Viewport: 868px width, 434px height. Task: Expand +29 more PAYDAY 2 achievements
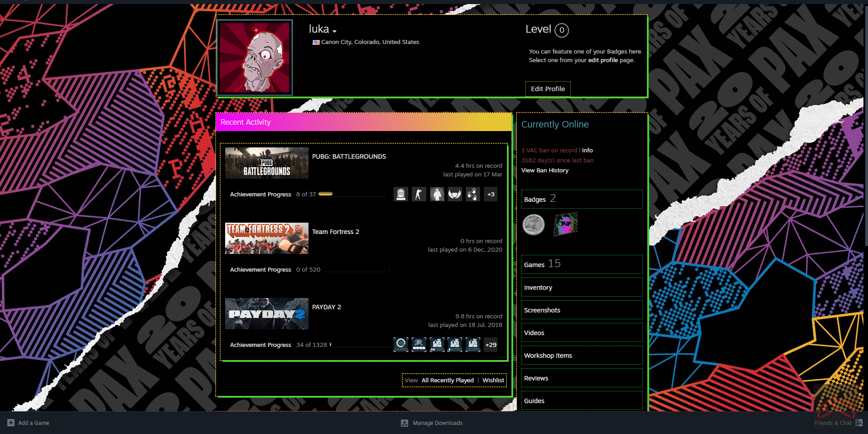point(491,345)
